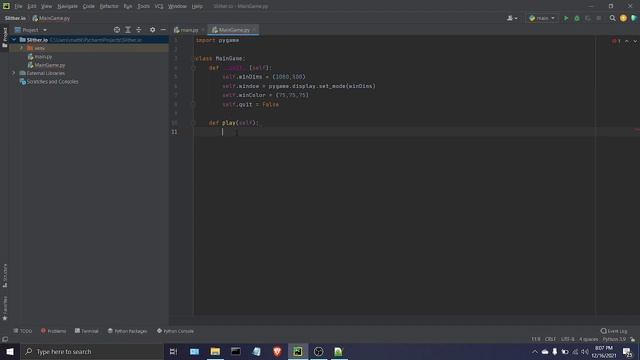Open the Edit menu
The image size is (640, 360).
click(x=32, y=6)
